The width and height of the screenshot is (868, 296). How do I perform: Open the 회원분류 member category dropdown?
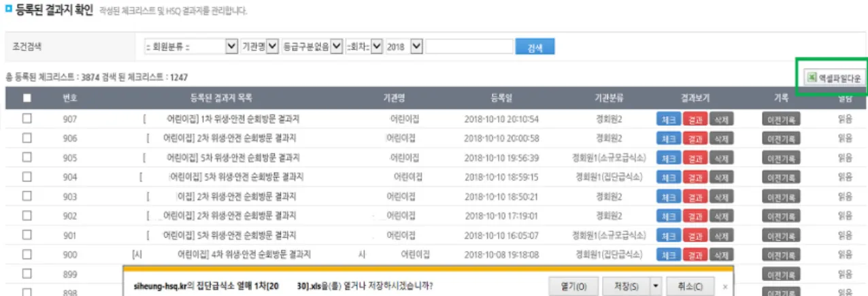coord(190,46)
